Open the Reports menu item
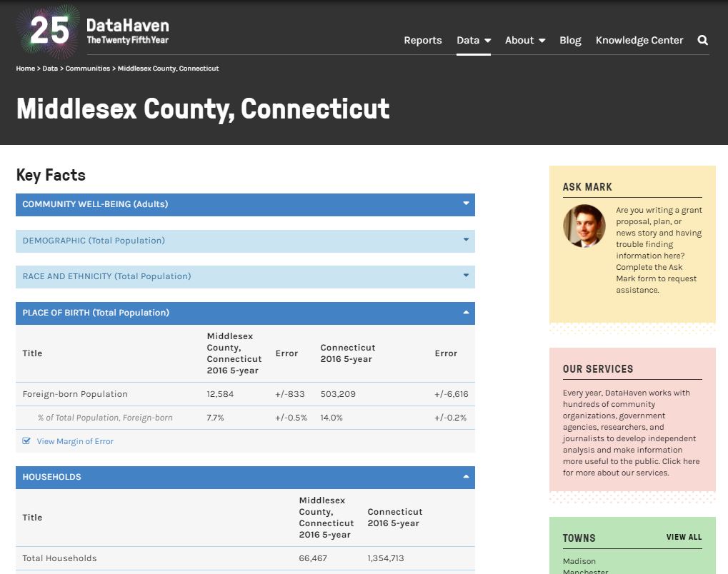728x574 pixels. tap(422, 41)
